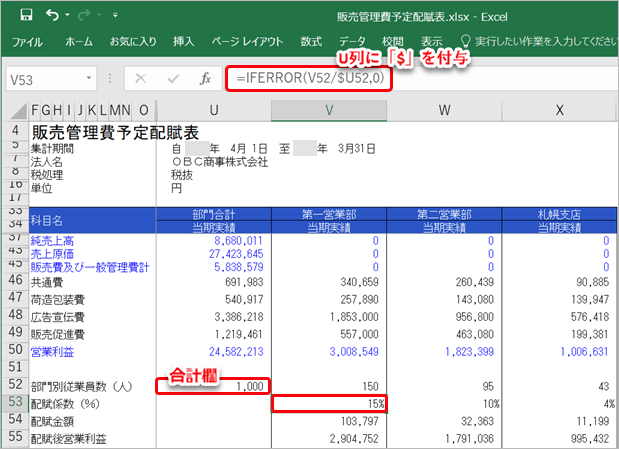Expand the Name Box dropdown arrow
Viewport: 619px width, 449px height.
coord(89,78)
